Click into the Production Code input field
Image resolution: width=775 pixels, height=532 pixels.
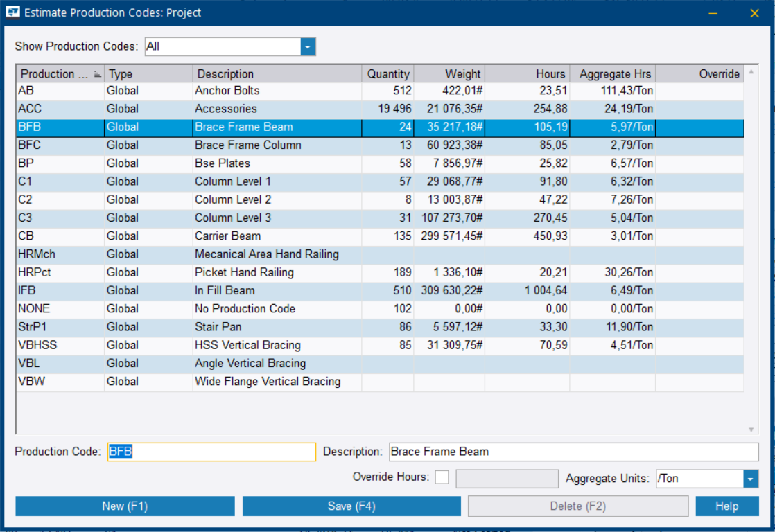211,452
